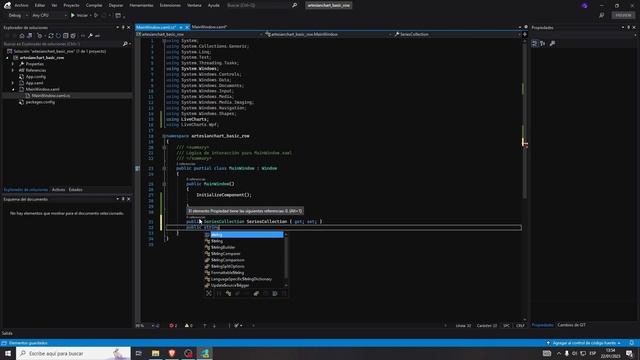640x360 pixels.
Task: Open project scope dropdown in navigation bar
Action: click(x=200, y=34)
